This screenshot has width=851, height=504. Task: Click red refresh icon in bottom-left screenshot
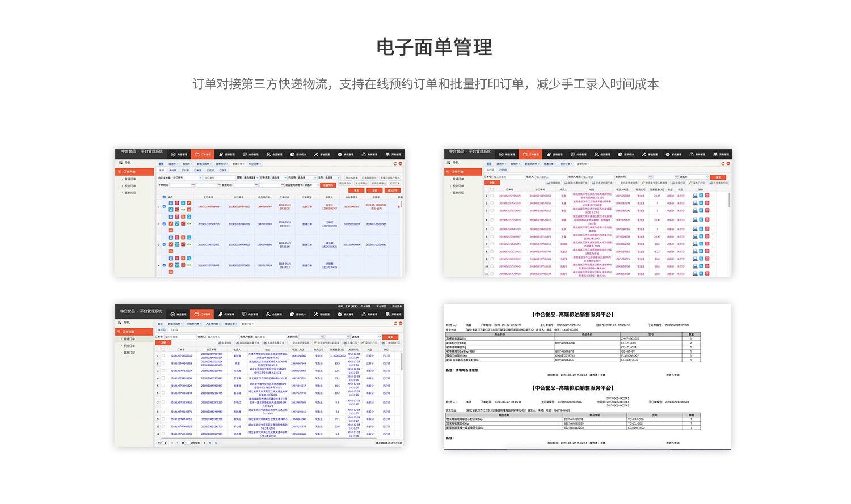(395, 323)
